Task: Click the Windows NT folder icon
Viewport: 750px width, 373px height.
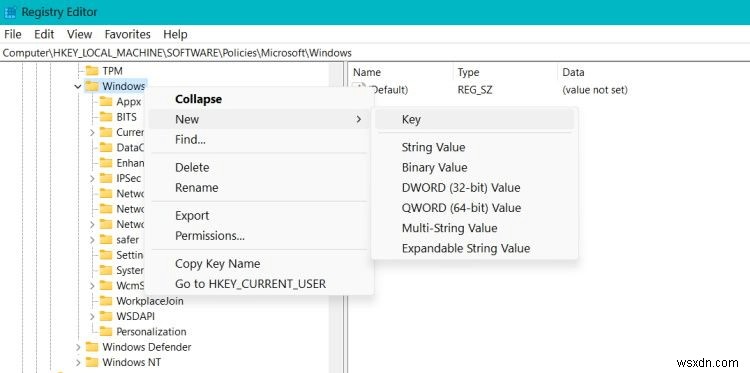Action: click(x=92, y=362)
